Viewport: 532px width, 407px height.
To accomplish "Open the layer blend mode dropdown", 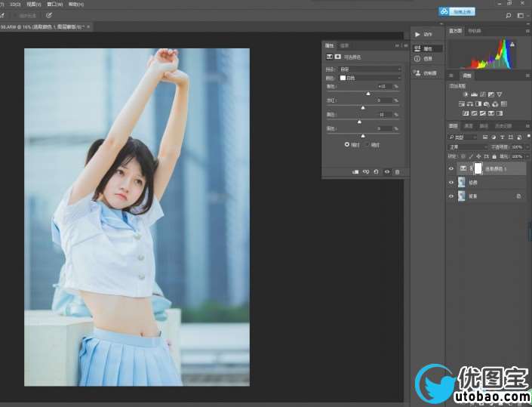I will [x=468, y=146].
